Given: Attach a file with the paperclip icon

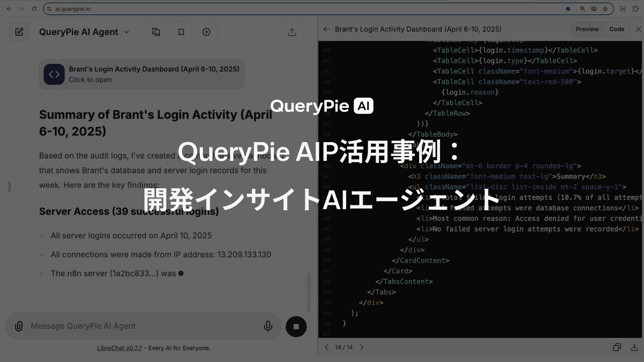Looking at the screenshot, I should (x=19, y=326).
